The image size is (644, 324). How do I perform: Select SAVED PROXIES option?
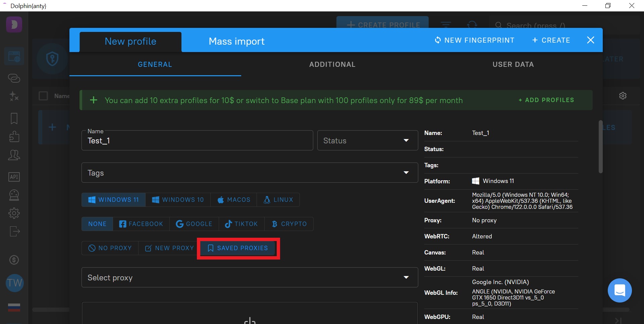pyautogui.click(x=238, y=248)
